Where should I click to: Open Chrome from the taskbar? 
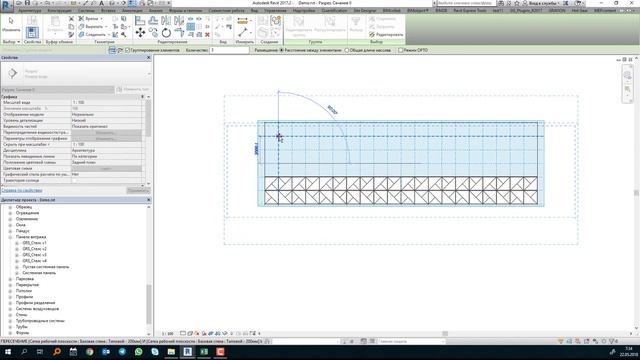(x=89, y=351)
